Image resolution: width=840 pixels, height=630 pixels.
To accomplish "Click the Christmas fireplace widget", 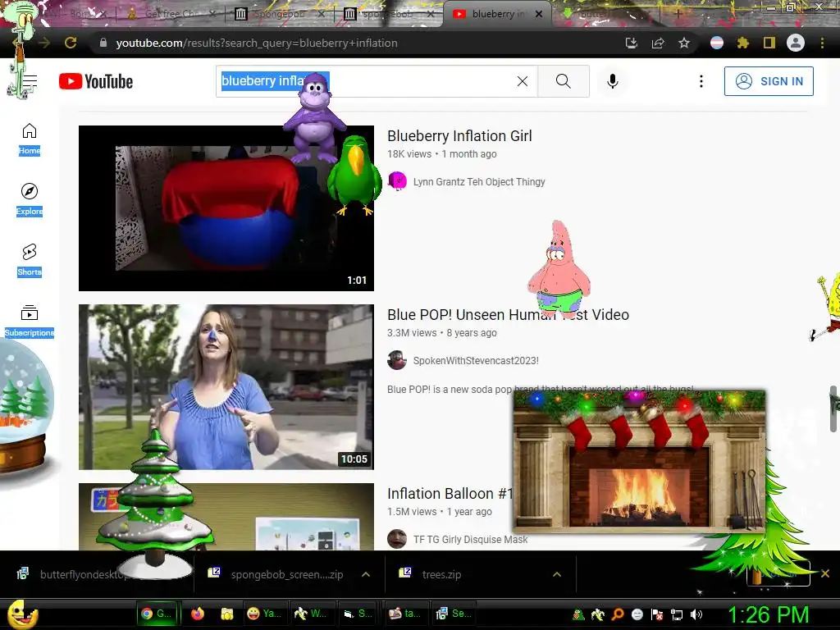I will (x=640, y=461).
